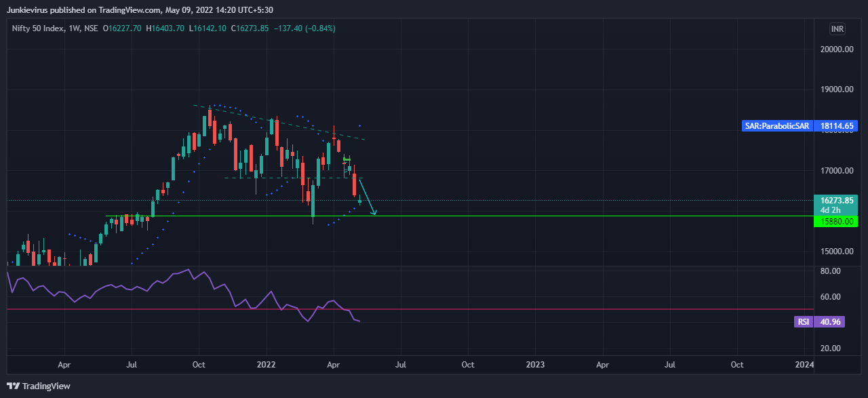Click the 'Nifty 50 Index, 1W, NSE' title
This screenshot has width=868, height=398.
(x=55, y=28)
